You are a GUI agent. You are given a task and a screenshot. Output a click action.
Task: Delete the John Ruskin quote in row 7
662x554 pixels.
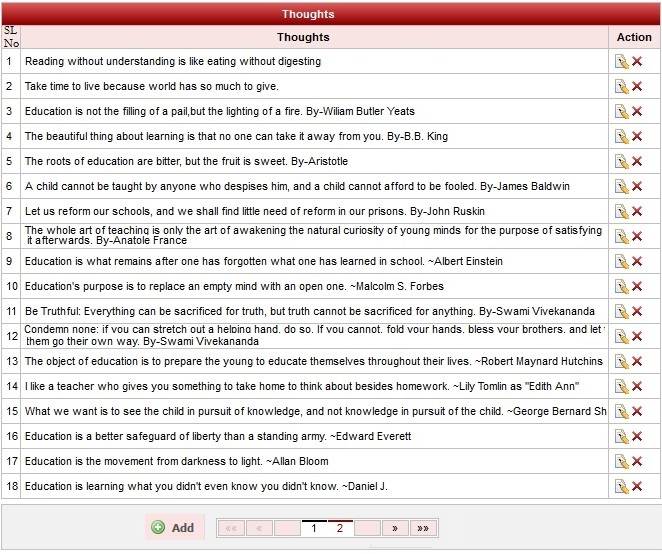[x=637, y=212]
